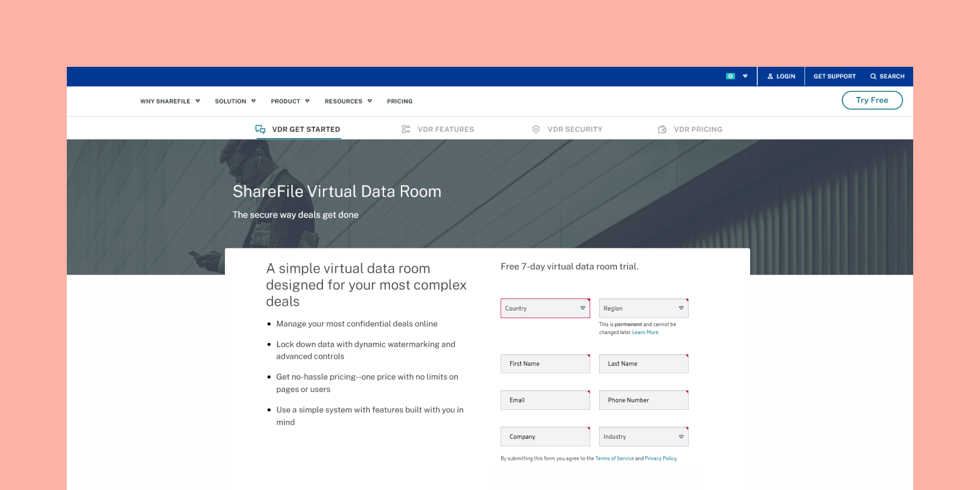Click the LOGIN user icon
The height and width of the screenshot is (490, 980).
click(x=770, y=76)
